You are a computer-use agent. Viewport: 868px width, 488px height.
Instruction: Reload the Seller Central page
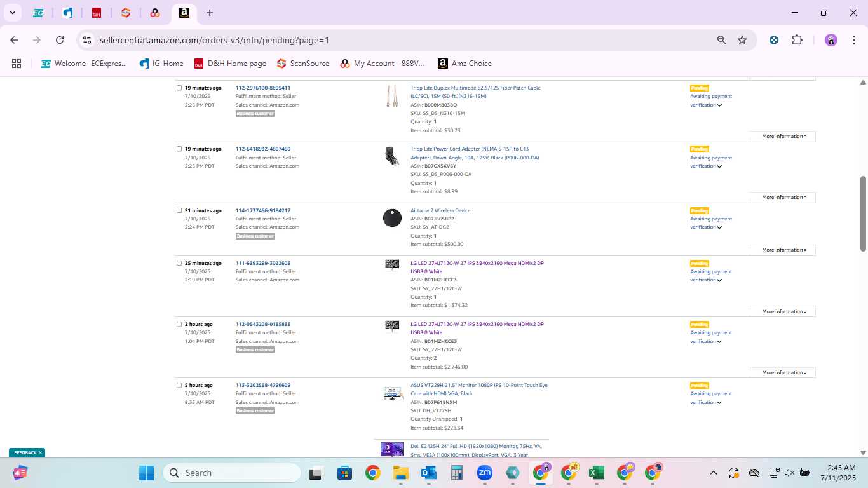pyautogui.click(x=60, y=40)
